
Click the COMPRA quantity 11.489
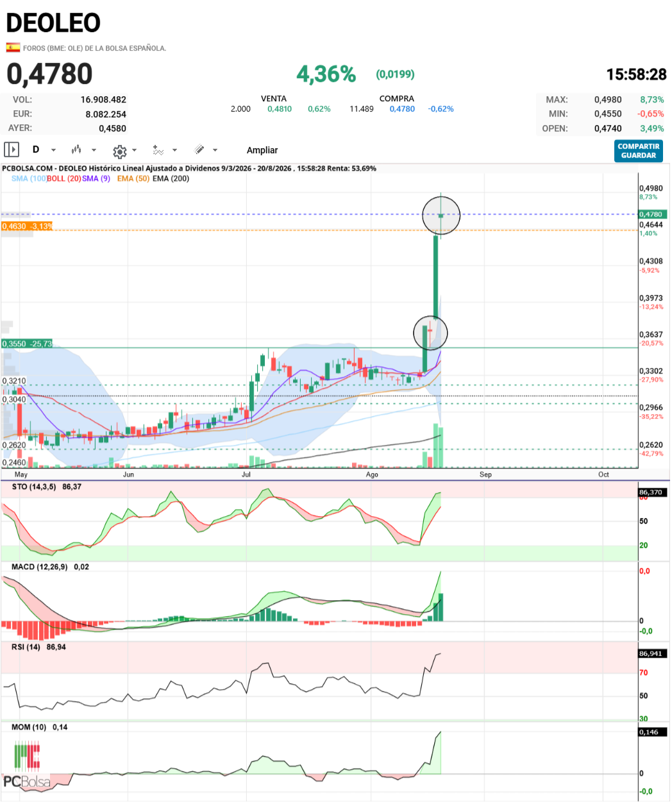pyautogui.click(x=362, y=109)
